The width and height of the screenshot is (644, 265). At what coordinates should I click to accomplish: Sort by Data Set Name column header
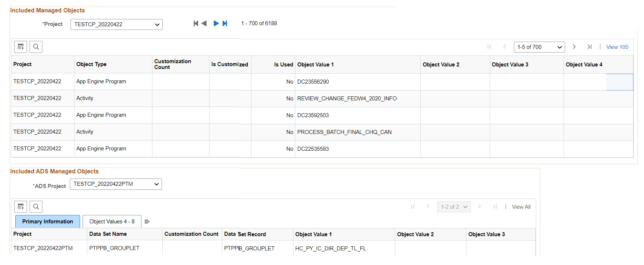tap(108, 234)
